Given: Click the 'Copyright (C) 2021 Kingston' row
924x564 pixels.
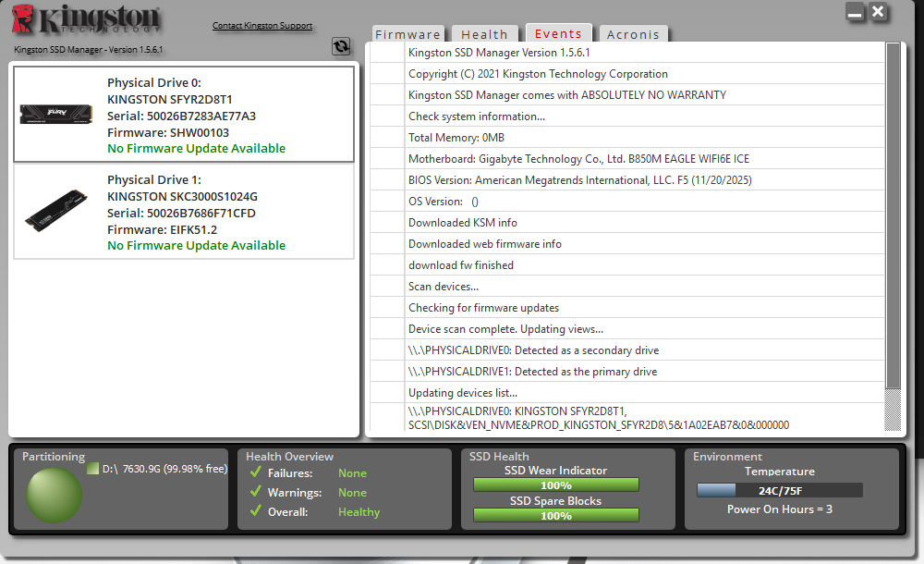Looking at the screenshot, I should (x=627, y=74).
